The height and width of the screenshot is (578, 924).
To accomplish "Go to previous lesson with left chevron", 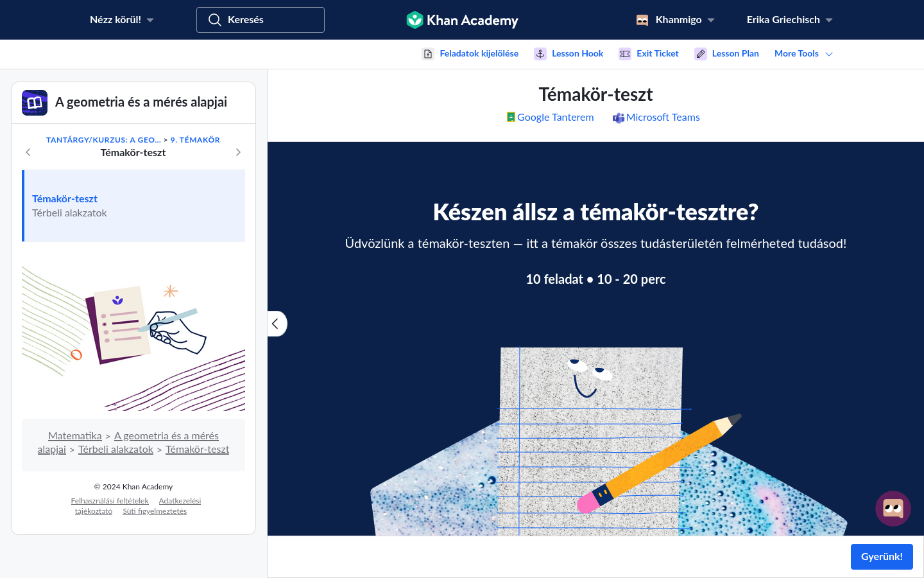I will tap(28, 152).
